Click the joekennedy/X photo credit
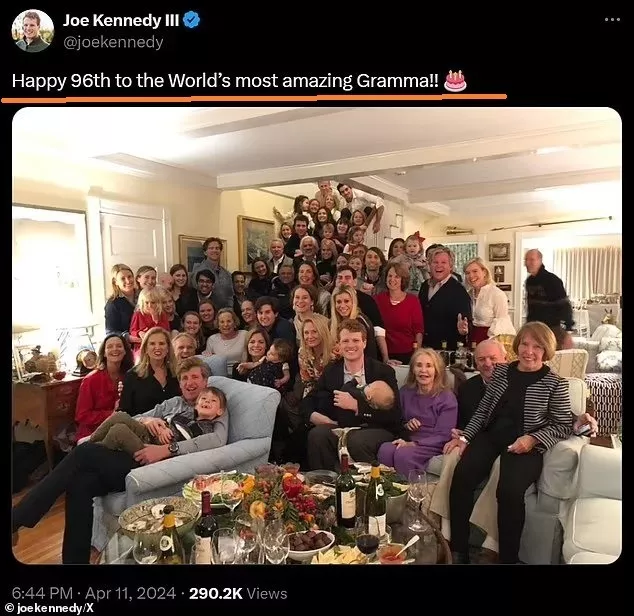Screen dimensions: 634x616 [x=50, y=608]
